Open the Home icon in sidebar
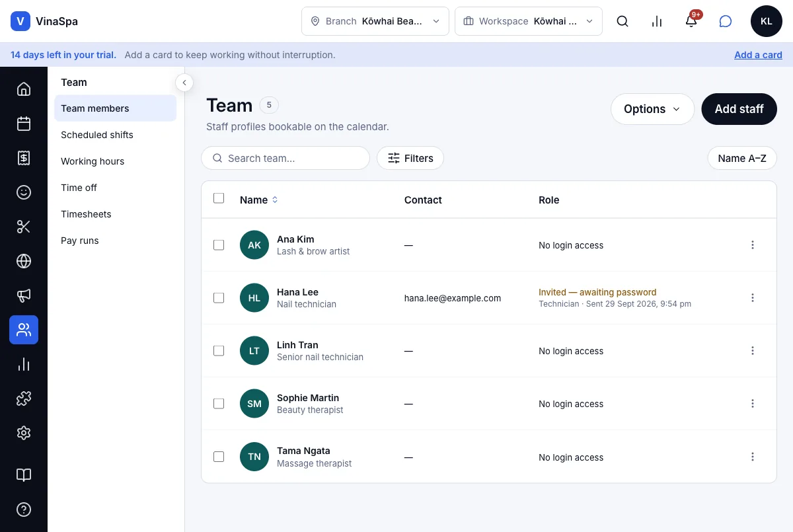 [24, 89]
